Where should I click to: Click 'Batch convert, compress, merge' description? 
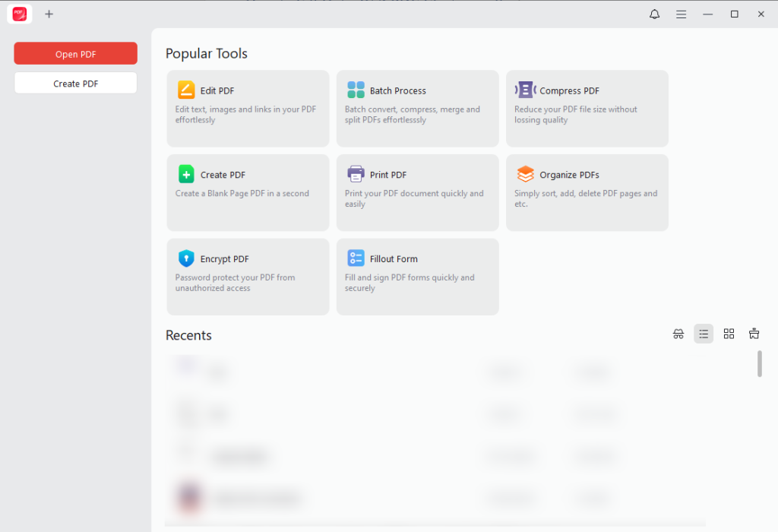(x=413, y=115)
